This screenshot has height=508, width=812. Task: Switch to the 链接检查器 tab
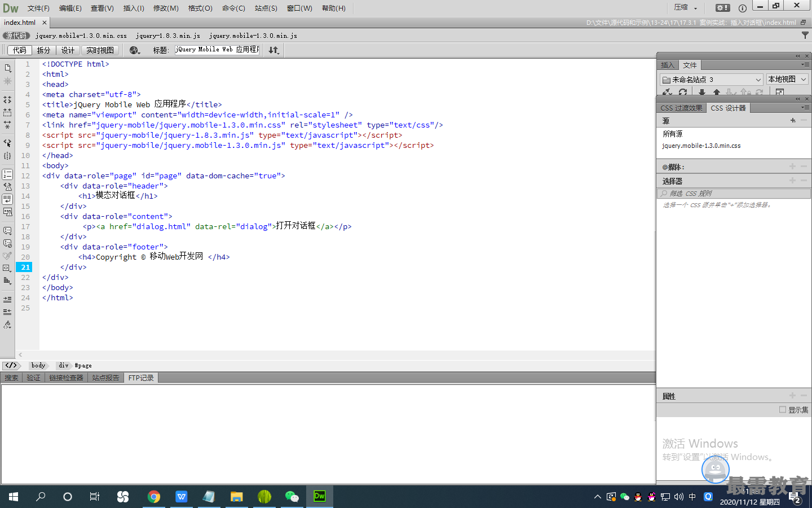click(x=66, y=378)
